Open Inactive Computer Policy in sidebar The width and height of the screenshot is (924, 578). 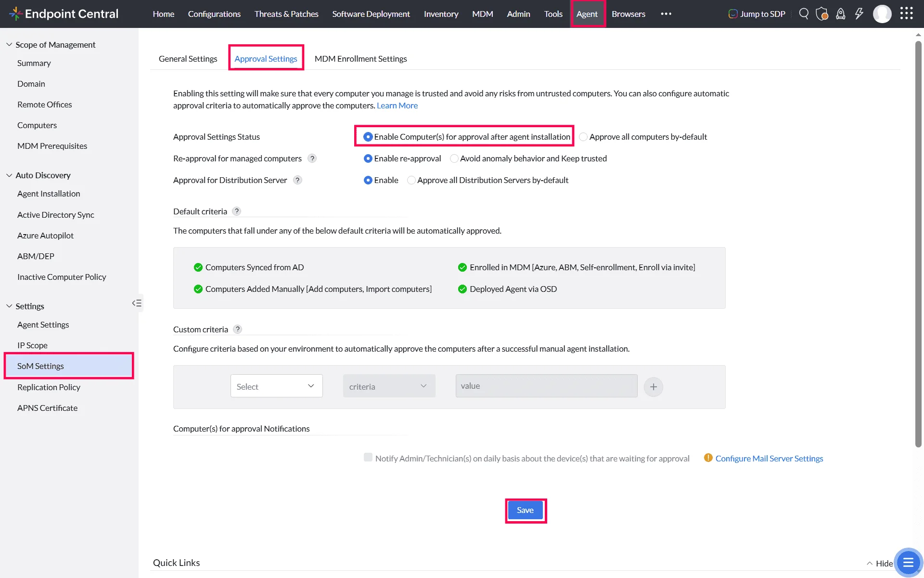[x=62, y=277]
